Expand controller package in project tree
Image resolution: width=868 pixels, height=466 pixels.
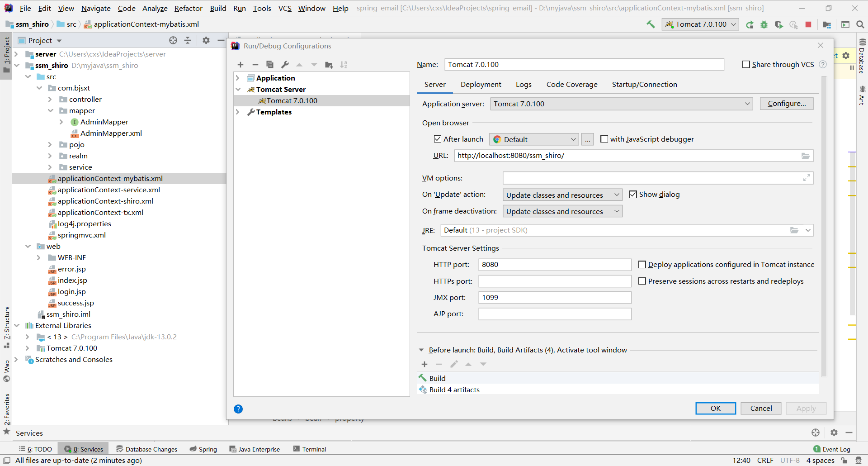[x=50, y=100]
